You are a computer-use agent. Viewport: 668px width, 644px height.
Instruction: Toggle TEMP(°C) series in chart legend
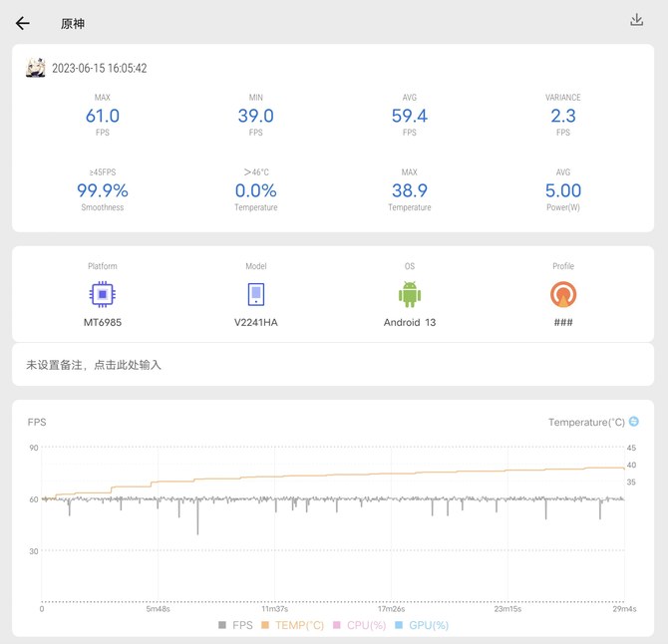pos(292,625)
